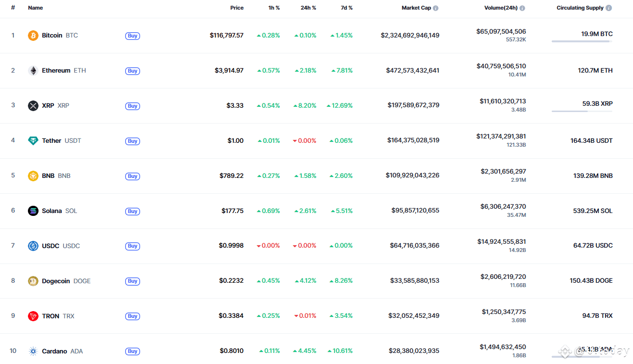The height and width of the screenshot is (364, 633).
Task: Click the Buy button for TRON
Action: pos(133,316)
